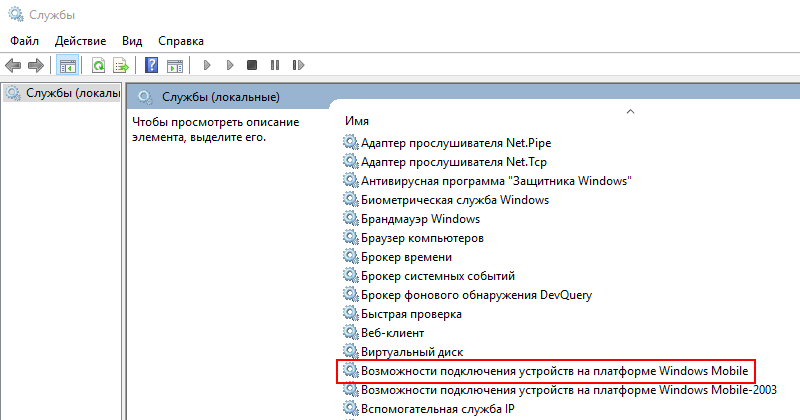Screen dimensions: 800x420
Task: Select Антивирусная программа "Защитника Windows" service
Action: 487,181
